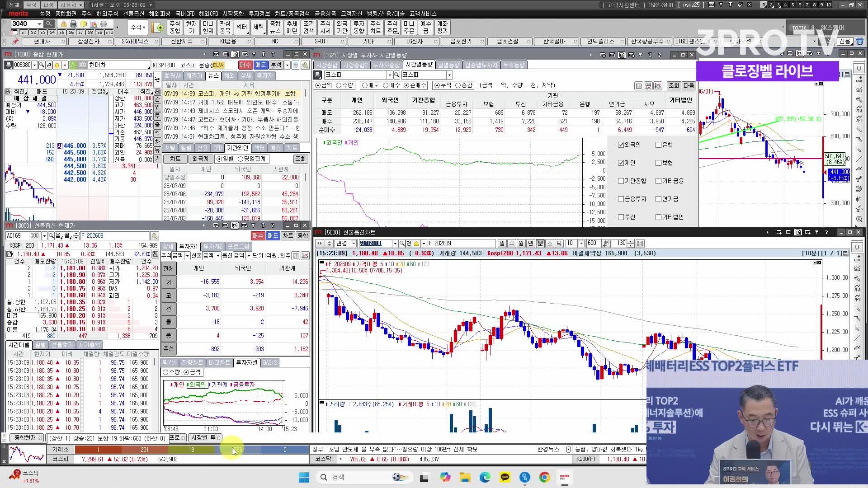The image size is (868, 488).
Task: Click the search magnifier next to screen number 3040
Action: click(49, 24)
